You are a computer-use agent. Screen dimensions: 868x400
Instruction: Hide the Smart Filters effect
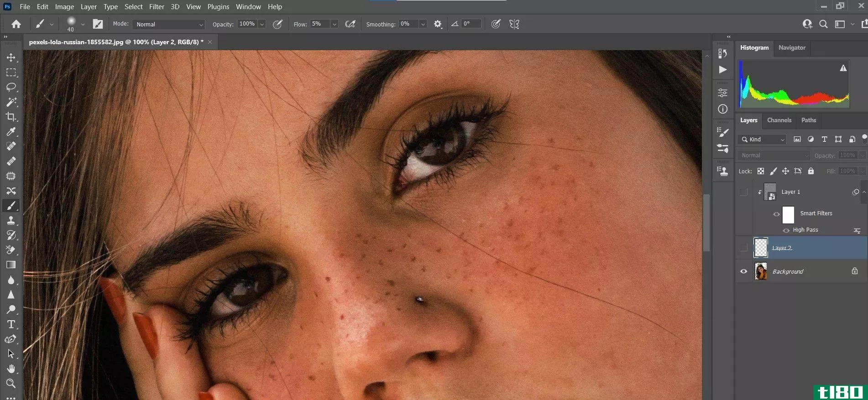(776, 214)
